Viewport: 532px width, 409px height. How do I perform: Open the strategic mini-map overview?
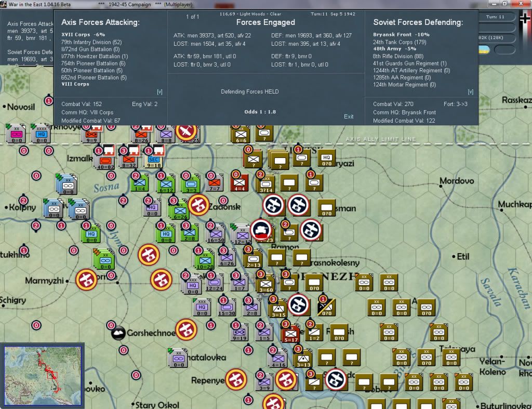point(43,375)
